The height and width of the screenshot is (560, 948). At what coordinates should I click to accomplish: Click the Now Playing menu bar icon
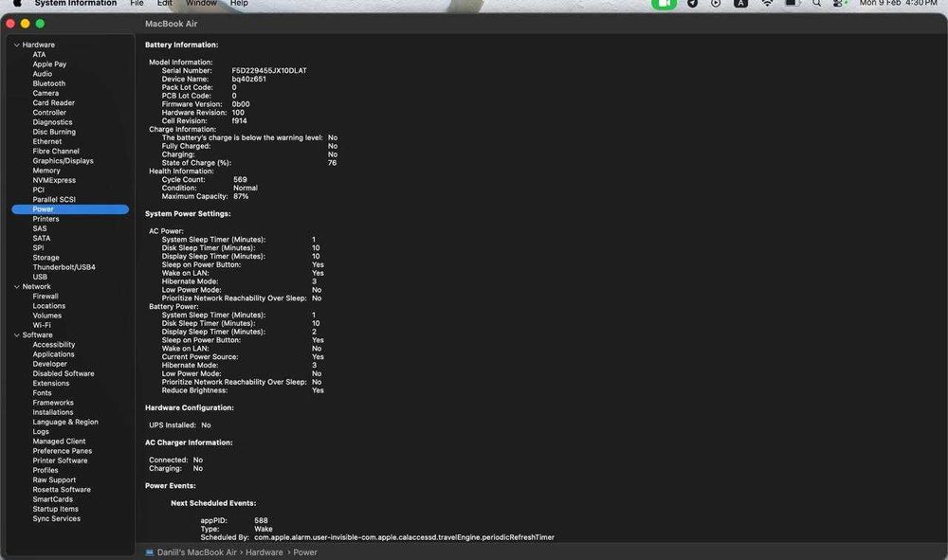(x=716, y=3)
